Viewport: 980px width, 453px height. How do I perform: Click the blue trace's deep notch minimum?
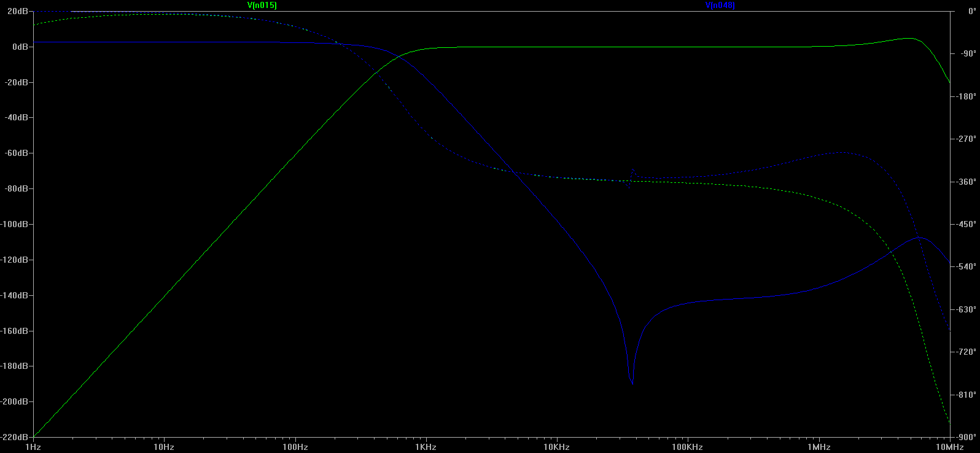(x=632, y=384)
